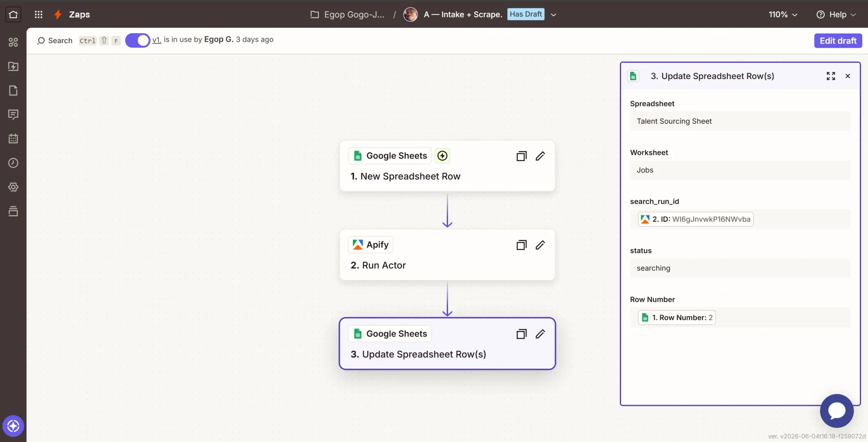Screen dimensions: 868x442
Task: Open the clock history icon in the sidebar
Action: click(13, 163)
